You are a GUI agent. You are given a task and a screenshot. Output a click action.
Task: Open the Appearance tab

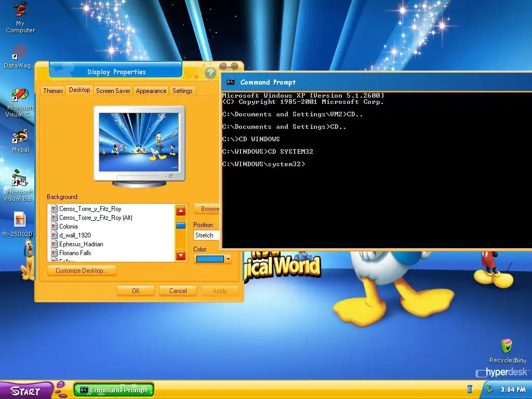click(x=151, y=90)
